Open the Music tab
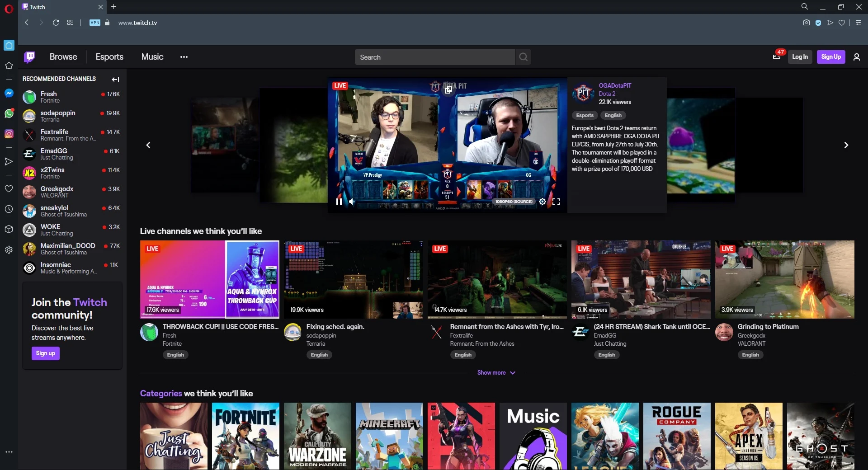 point(152,57)
